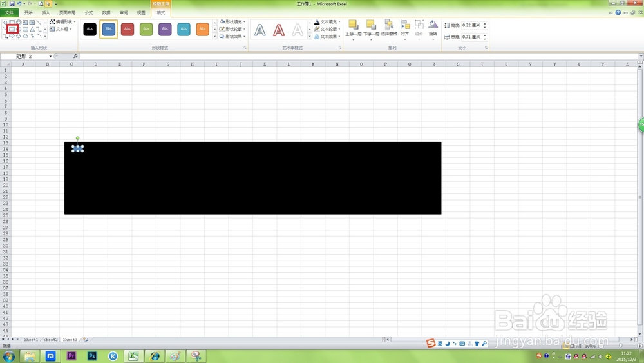Click the insert new worksheet tab icon
This screenshot has width=644, height=363.
pyautogui.click(x=86, y=340)
